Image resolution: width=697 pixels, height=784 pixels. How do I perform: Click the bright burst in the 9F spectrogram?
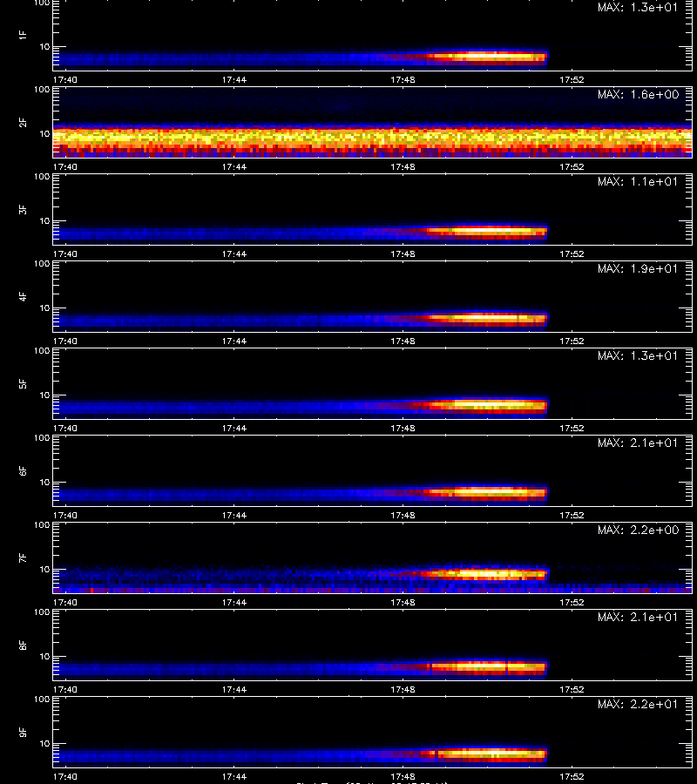488,754
